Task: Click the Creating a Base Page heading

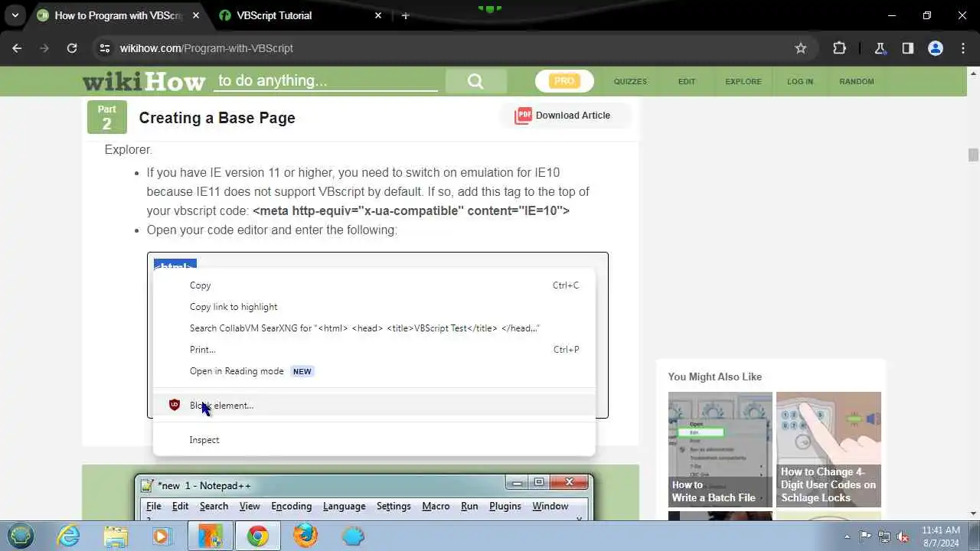Action: pos(217,118)
